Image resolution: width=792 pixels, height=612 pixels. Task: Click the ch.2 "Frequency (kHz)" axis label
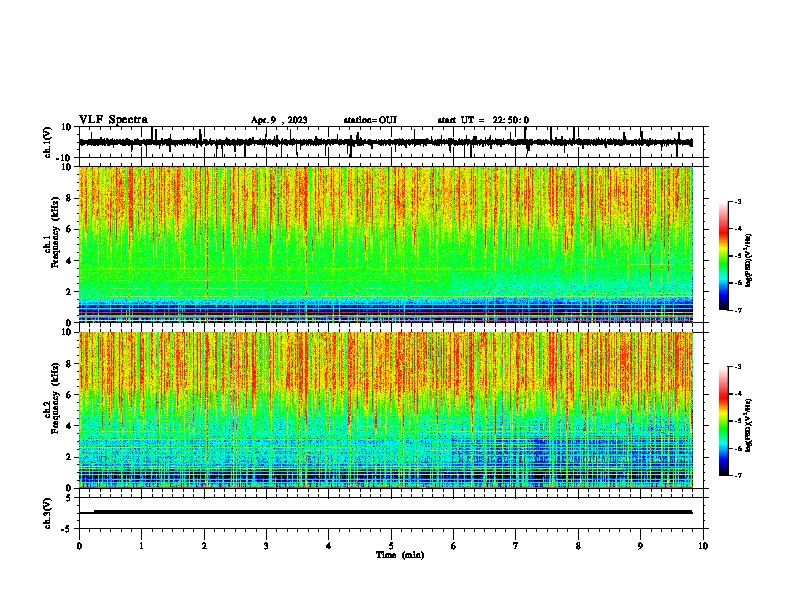55,398
